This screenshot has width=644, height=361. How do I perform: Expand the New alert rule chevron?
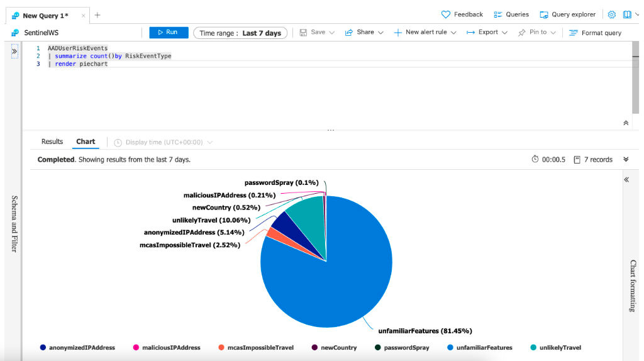(453, 33)
